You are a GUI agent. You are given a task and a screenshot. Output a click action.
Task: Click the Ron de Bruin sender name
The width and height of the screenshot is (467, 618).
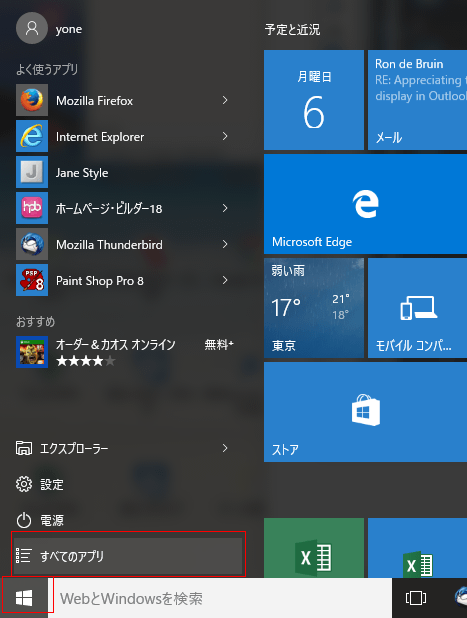(x=409, y=64)
